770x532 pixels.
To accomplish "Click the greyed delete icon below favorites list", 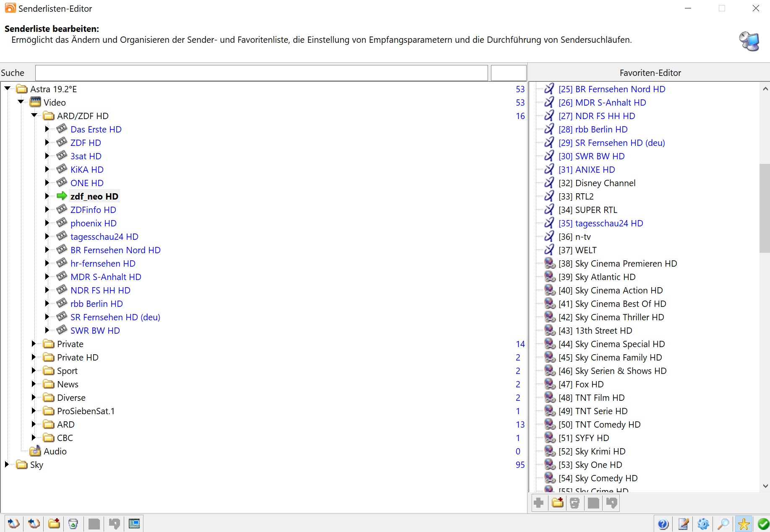I will [x=575, y=503].
